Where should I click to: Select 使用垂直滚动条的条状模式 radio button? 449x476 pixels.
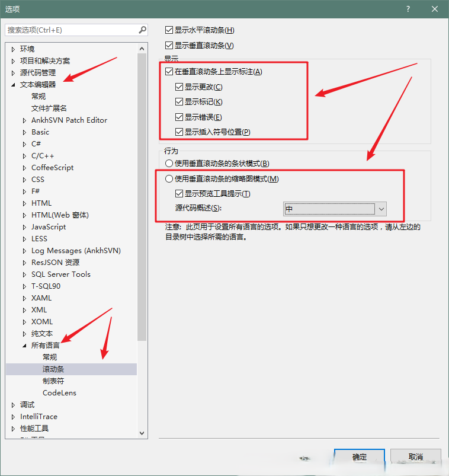169,164
